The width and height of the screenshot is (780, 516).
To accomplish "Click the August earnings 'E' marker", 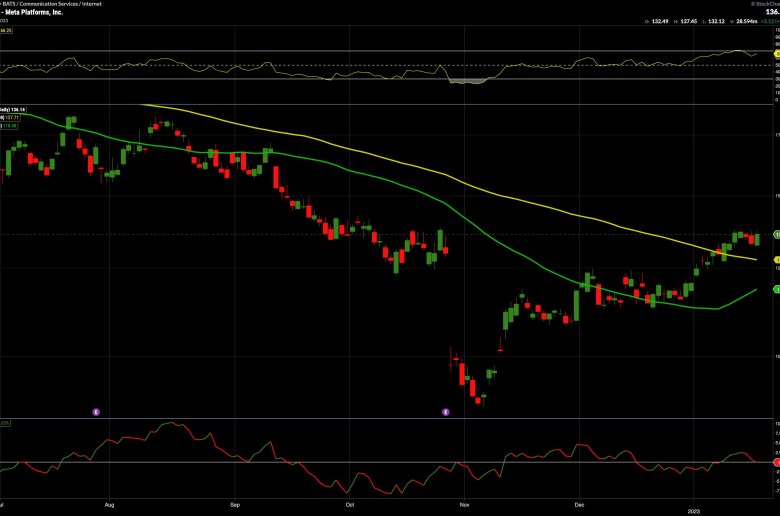I will [x=96, y=412].
